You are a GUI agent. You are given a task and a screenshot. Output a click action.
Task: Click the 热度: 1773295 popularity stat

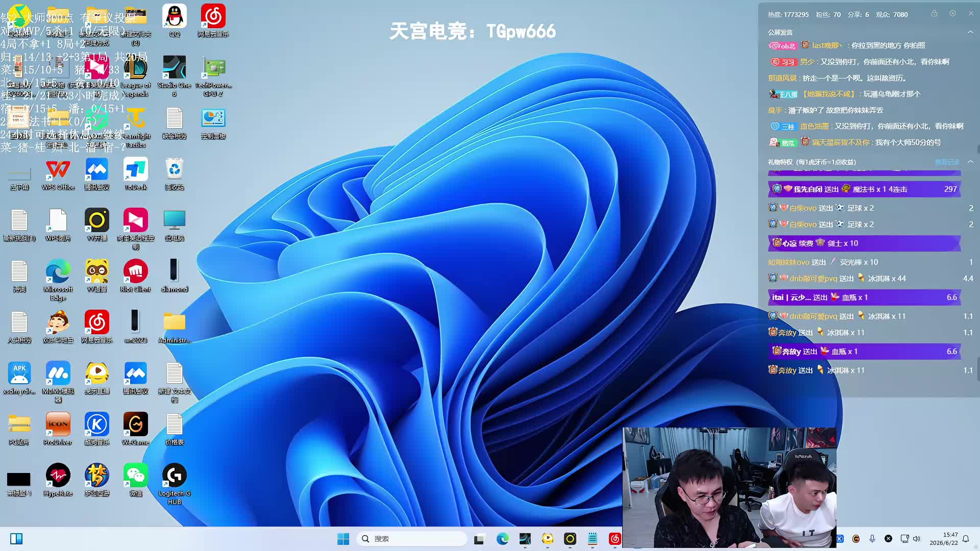click(x=788, y=15)
